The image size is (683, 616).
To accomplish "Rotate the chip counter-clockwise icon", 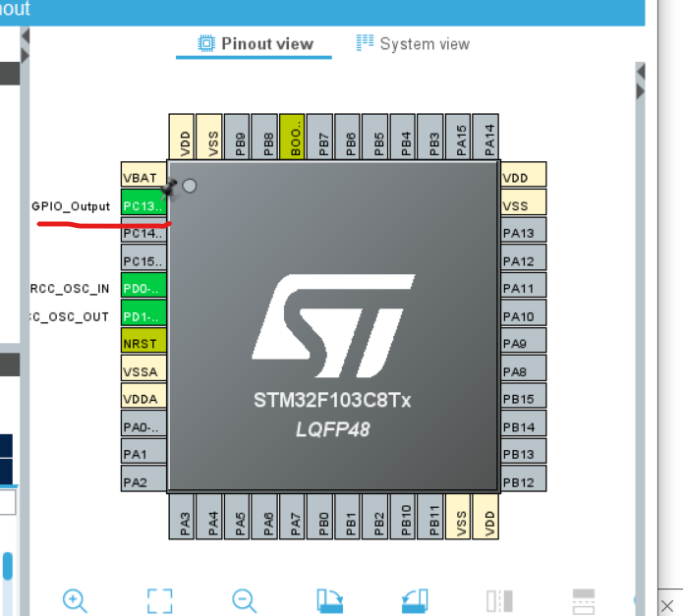I will pos(415,600).
